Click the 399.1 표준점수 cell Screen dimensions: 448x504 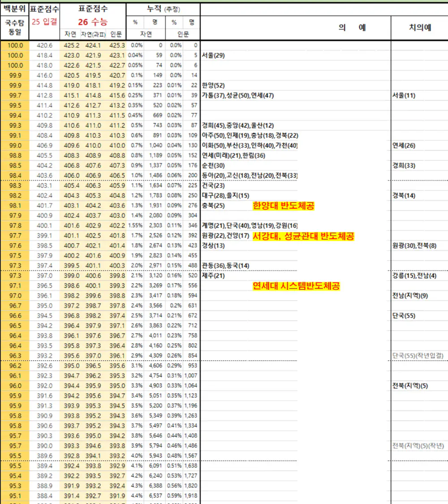[x=44, y=236]
